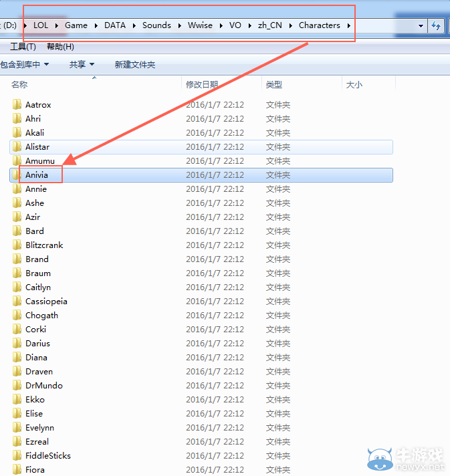Click the Diana folder icon
450x476 pixels.
click(x=17, y=357)
